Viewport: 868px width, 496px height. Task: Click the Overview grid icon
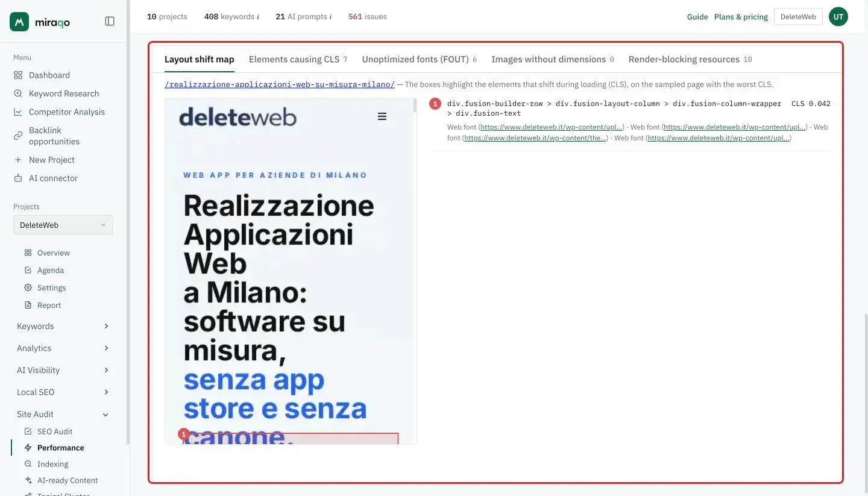coord(28,253)
